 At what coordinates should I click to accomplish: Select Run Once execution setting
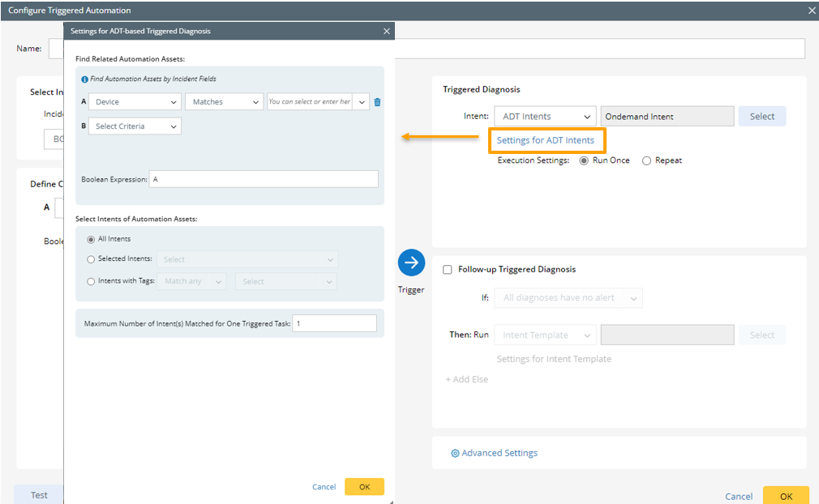tap(584, 160)
